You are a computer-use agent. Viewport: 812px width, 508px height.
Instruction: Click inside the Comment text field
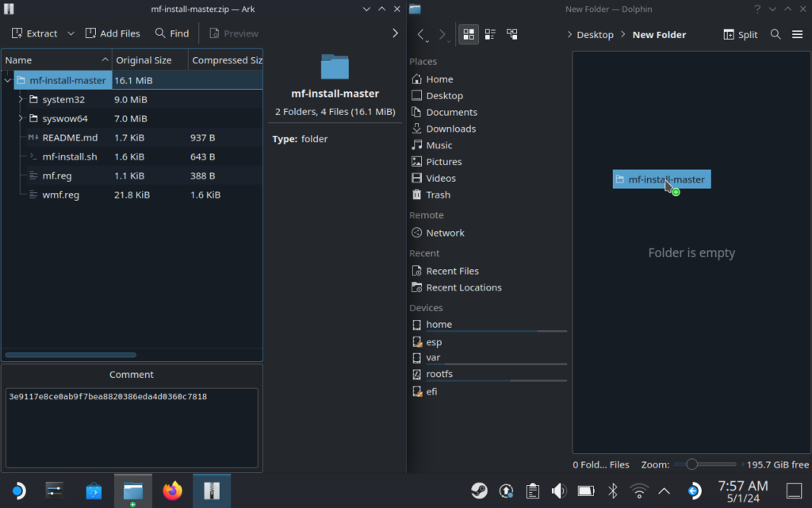(x=132, y=428)
